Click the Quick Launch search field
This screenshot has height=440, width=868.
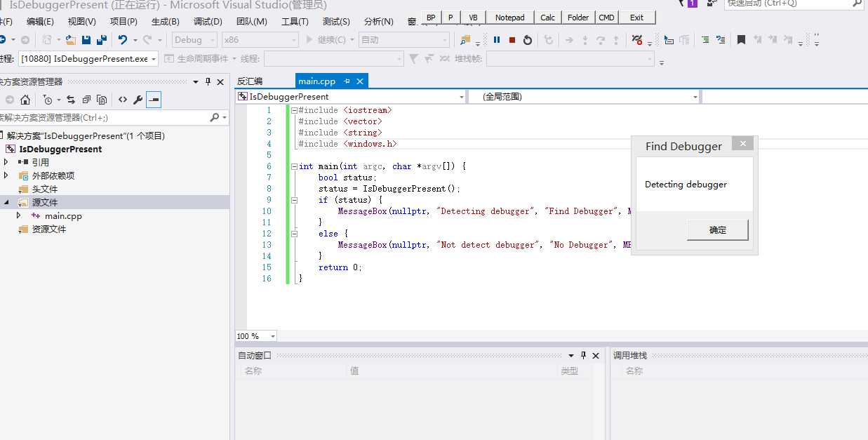point(794,4)
